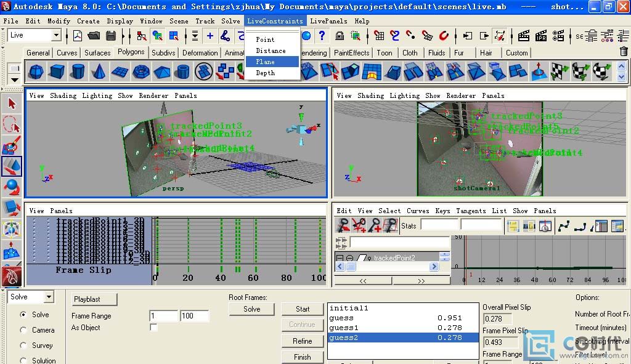Open Render Settings clapperboard icon
This screenshot has width=631, height=364.
point(558,36)
